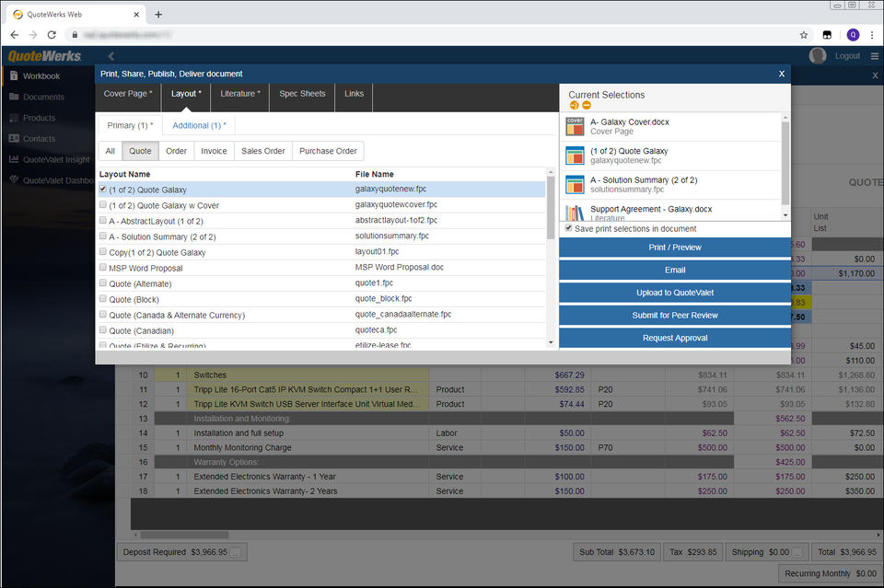The image size is (884, 588).
Task: Click the Documents folder icon in the sidebar
Action: click(14, 97)
